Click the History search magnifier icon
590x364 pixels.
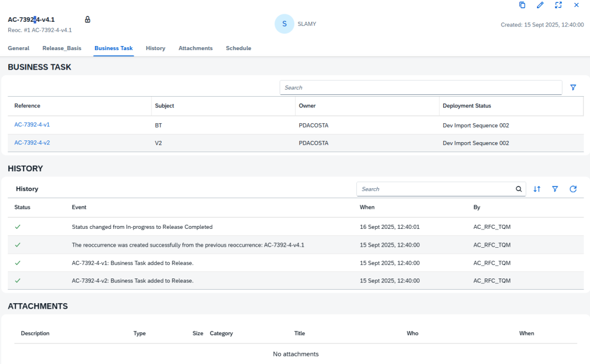coord(519,189)
